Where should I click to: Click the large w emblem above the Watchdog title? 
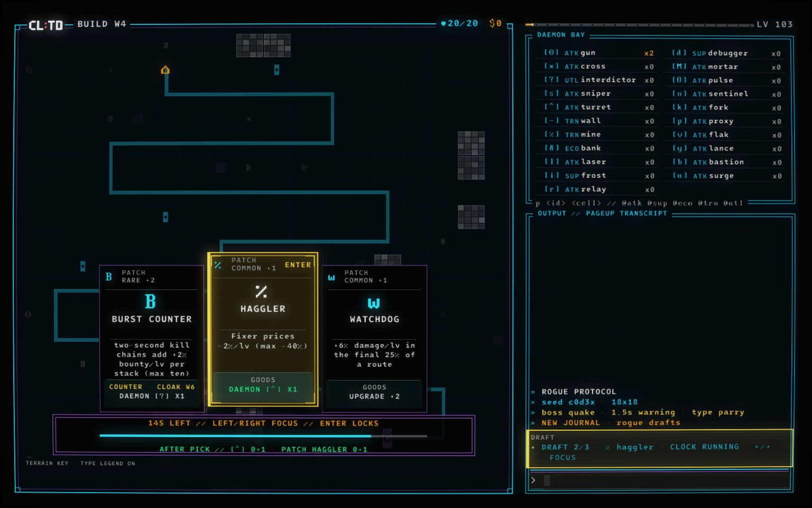tap(374, 303)
